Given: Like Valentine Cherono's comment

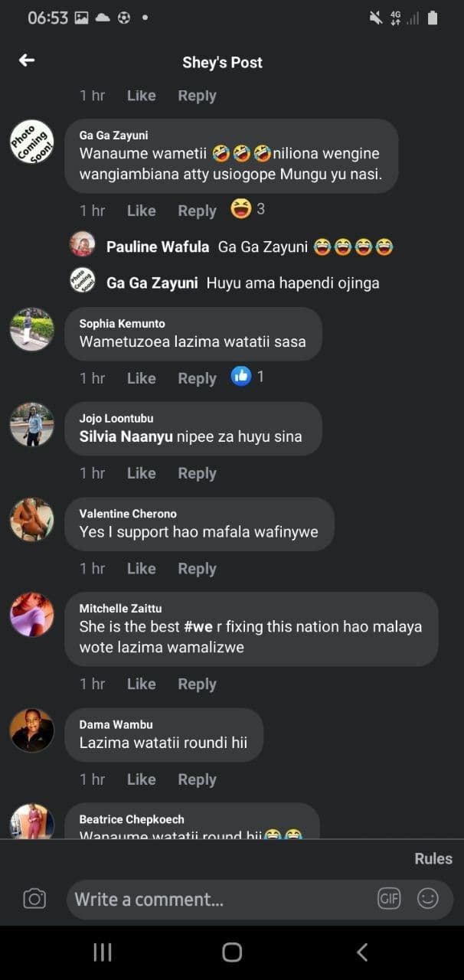Looking at the screenshot, I should [141, 569].
